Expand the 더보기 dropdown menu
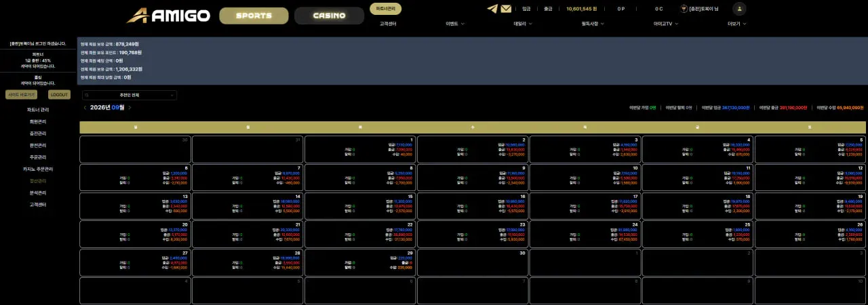Viewport: 868px width, 305px height. tap(736, 24)
